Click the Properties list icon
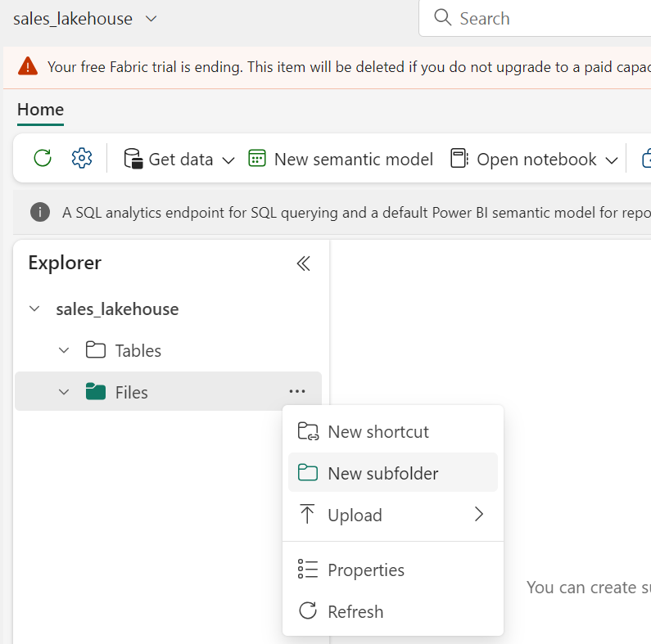 click(x=308, y=569)
